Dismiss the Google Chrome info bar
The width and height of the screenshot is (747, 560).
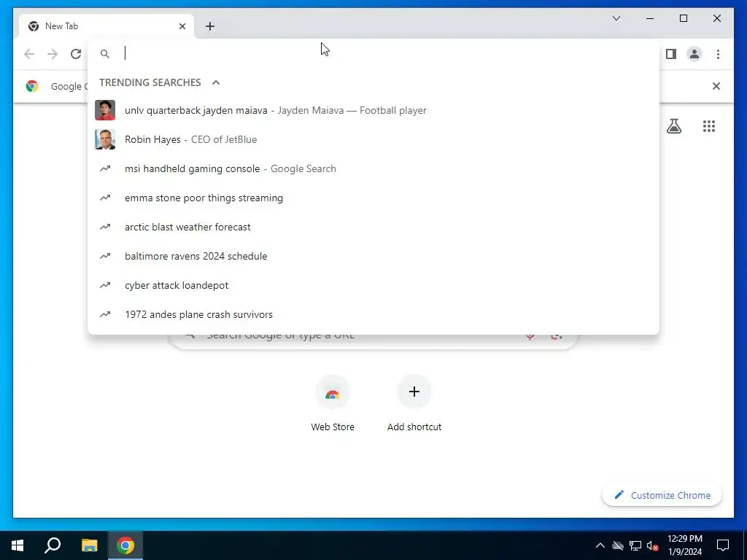tap(716, 86)
